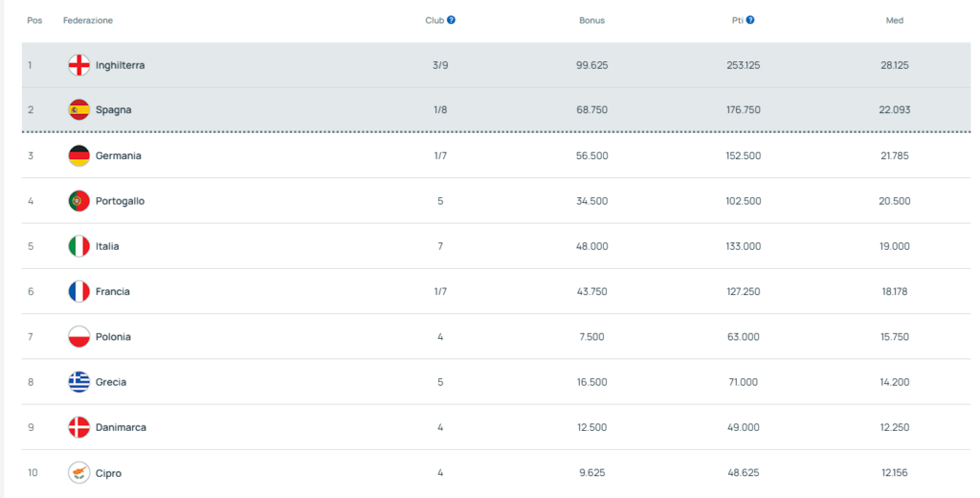Image resolution: width=980 pixels, height=498 pixels.
Task: Open the Polonia federation link
Action: tap(113, 336)
